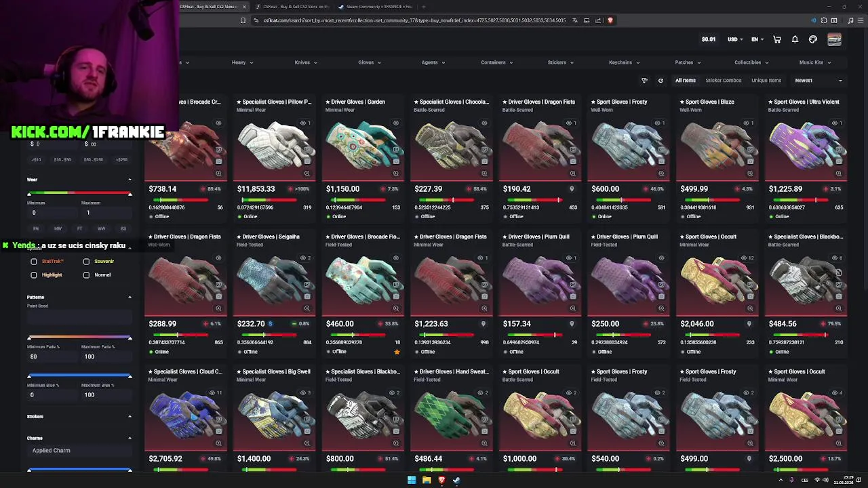Open the Agents category menu
Viewport: 868px width, 488px height.
click(433, 62)
